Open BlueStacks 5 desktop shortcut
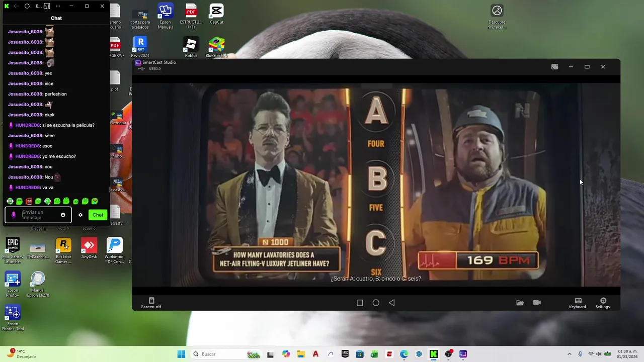The image size is (644, 362). (216, 48)
